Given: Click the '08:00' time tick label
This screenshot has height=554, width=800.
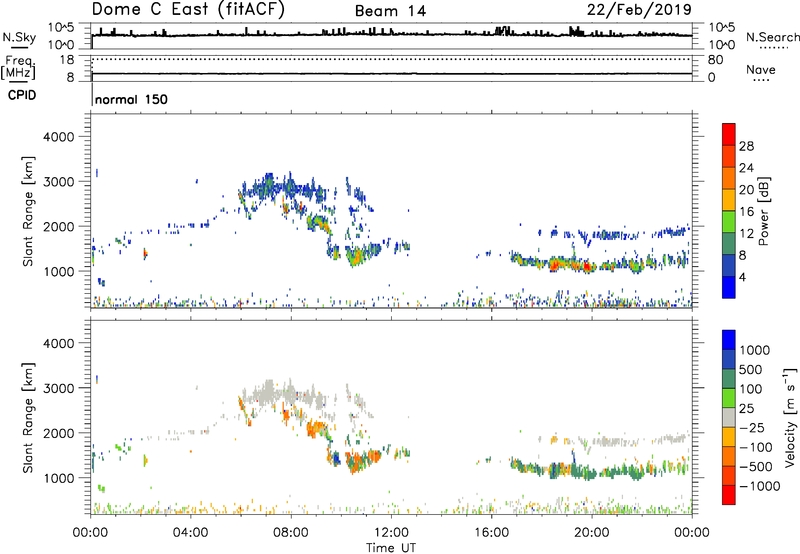Looking at the screenshot, I should point(291,533).
